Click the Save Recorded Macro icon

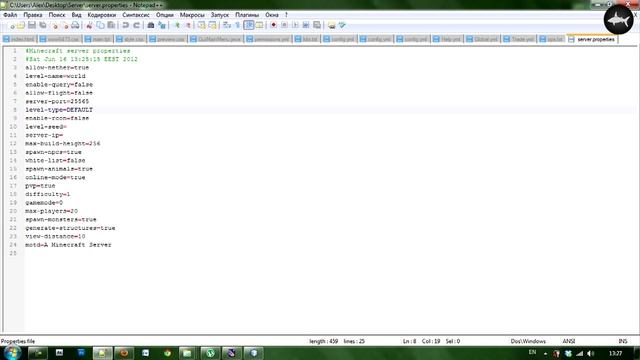click(x=317, y=25)
